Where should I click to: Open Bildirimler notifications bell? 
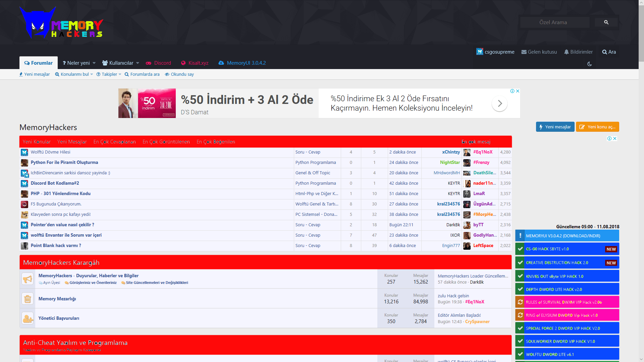(578, 52)
